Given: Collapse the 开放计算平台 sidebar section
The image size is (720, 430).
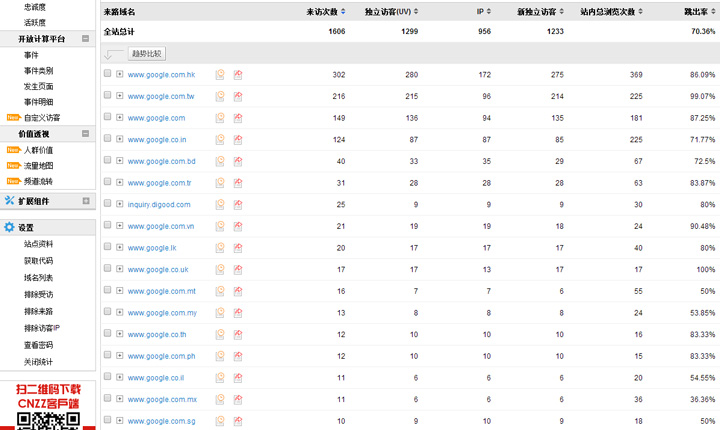Looking at the screenshot, I should coord(86,39).
